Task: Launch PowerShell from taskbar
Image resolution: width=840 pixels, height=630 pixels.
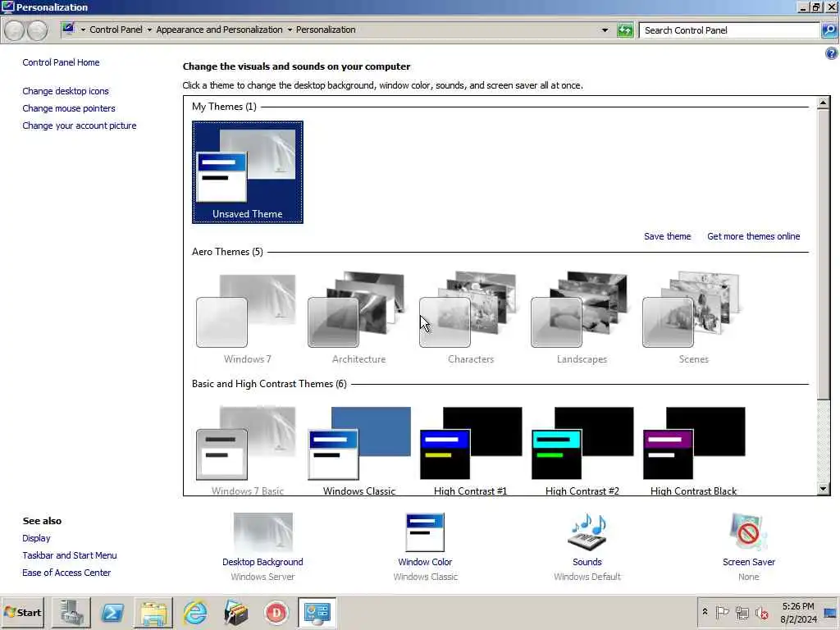Action: [x=112, y=613]
